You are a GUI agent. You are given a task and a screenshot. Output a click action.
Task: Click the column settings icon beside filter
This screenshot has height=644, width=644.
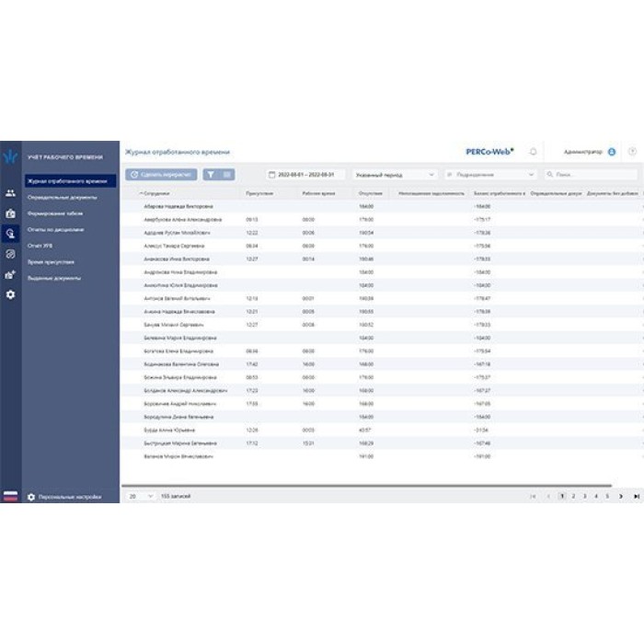tap(226, 174)
